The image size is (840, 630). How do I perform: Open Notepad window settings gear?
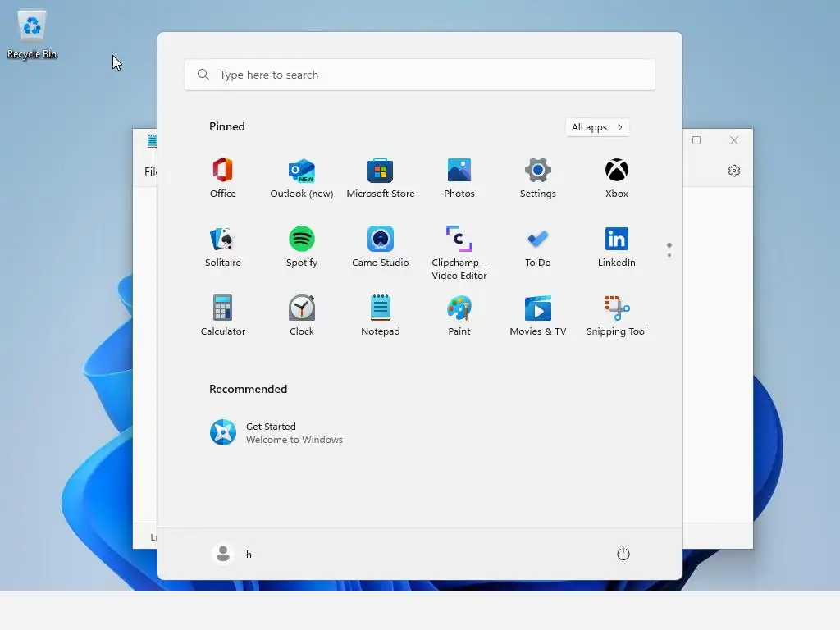click(734, 171)
